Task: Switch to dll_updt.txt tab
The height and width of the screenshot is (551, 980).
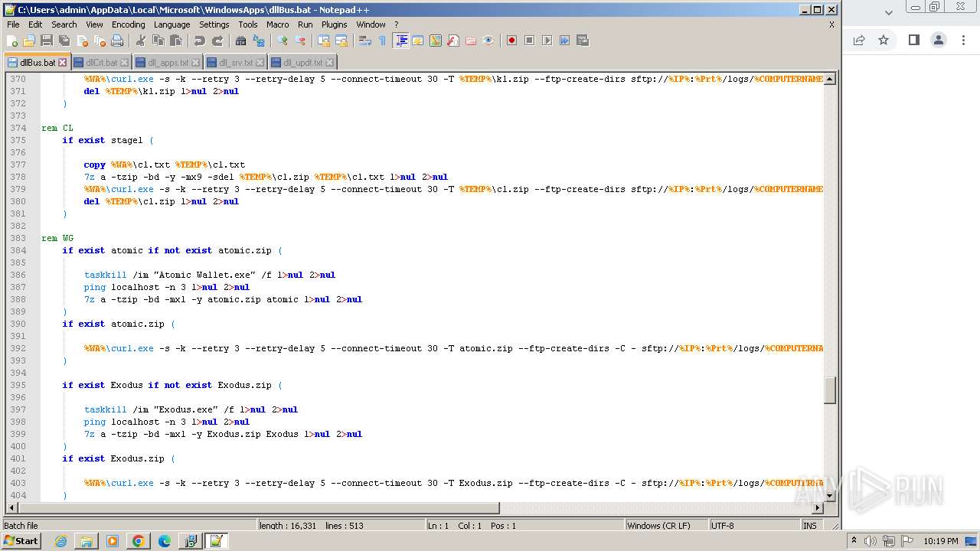Action: pos(302,63)
